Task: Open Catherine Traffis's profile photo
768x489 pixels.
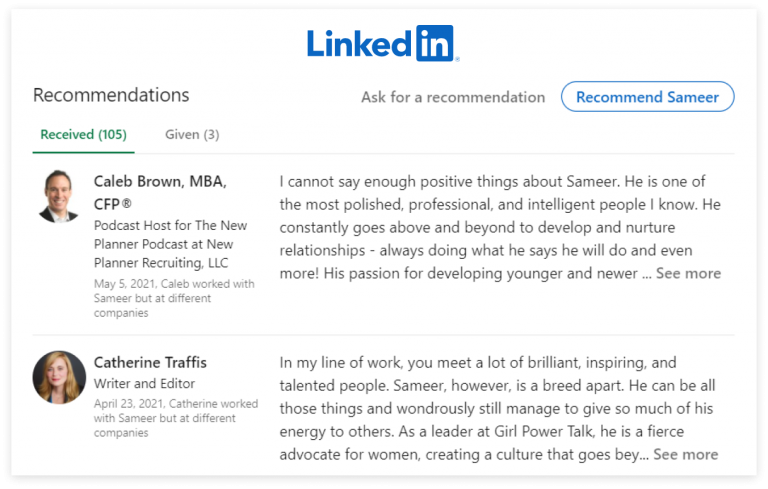Action: [x=58, y=376]
